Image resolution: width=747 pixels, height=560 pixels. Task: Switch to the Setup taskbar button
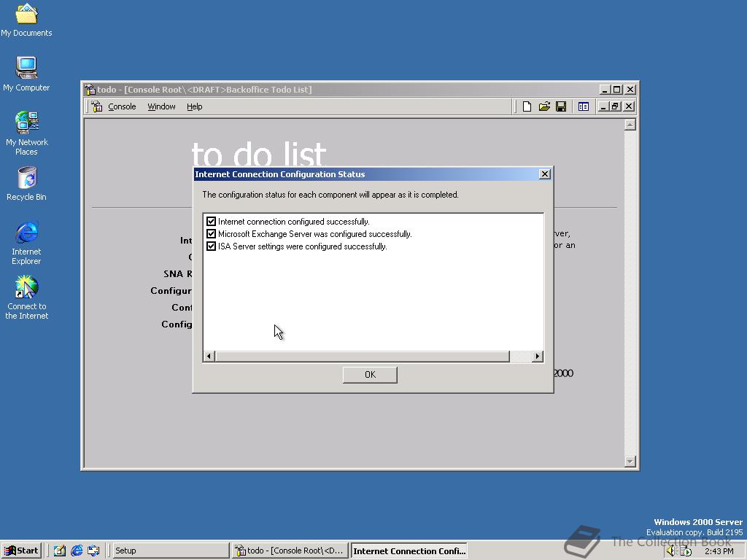(x=171, y=551)
